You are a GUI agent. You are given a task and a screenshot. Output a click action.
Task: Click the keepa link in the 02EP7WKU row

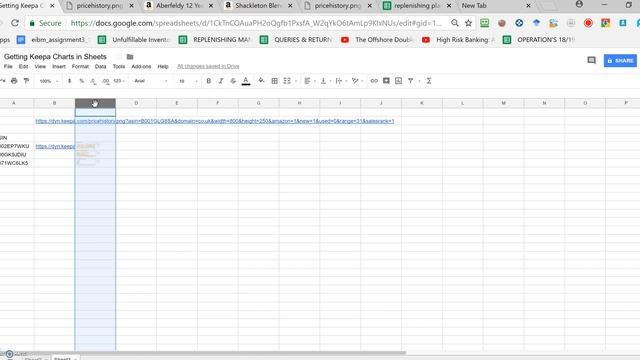[x=55, y=146]
